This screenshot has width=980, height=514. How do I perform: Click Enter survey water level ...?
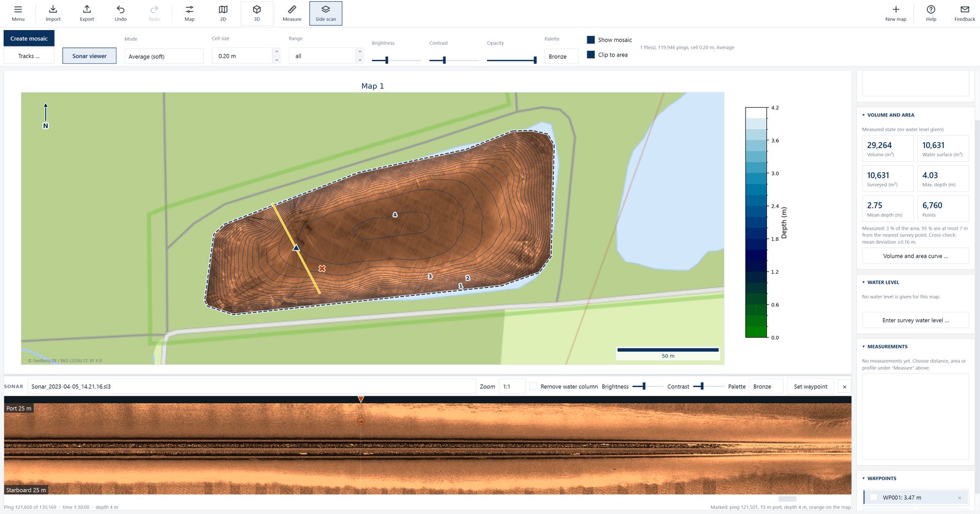[x=916, y=320]
